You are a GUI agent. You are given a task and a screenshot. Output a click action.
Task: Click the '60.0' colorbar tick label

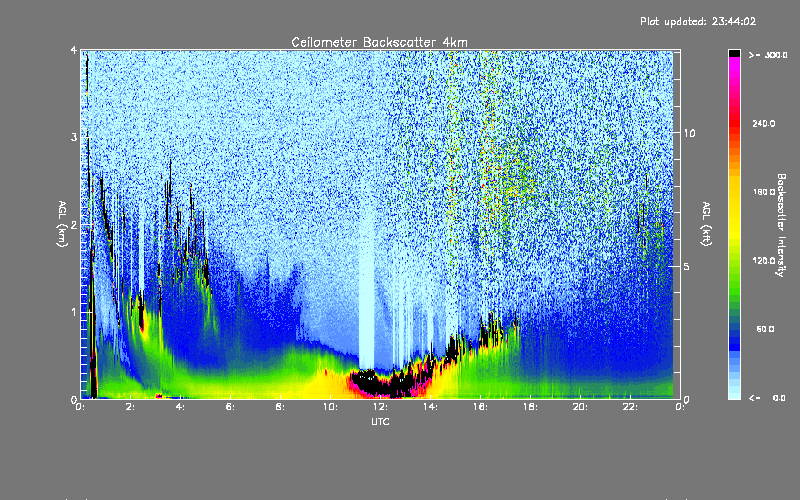(765, 329)
